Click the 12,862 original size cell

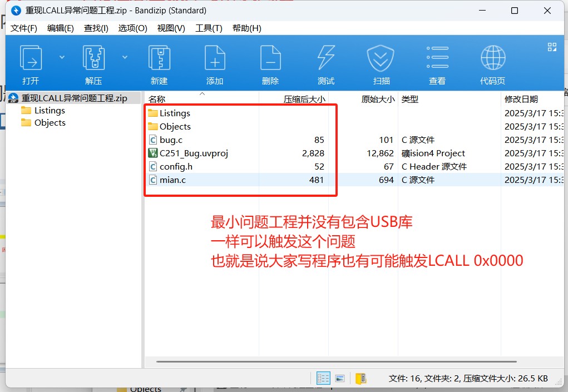pos(380,153)
